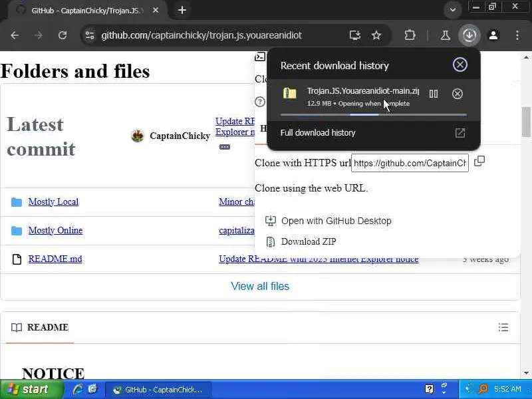The image size is (532, 399).
Task: Click the README.md file icon
Action: click(17, 259)
